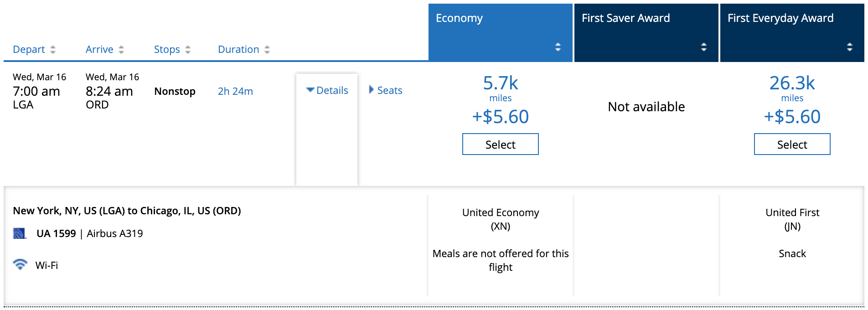Click the Nonstop label for this flight

[175, 91]
